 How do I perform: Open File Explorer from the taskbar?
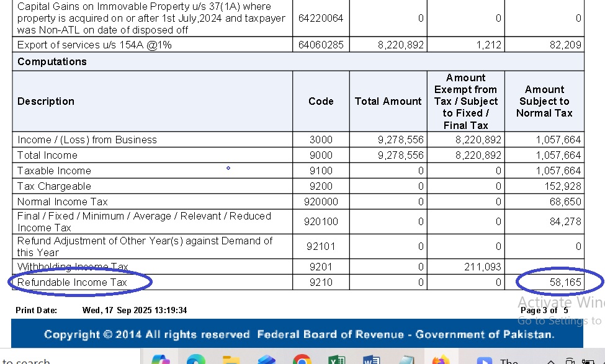pos(231,360)
